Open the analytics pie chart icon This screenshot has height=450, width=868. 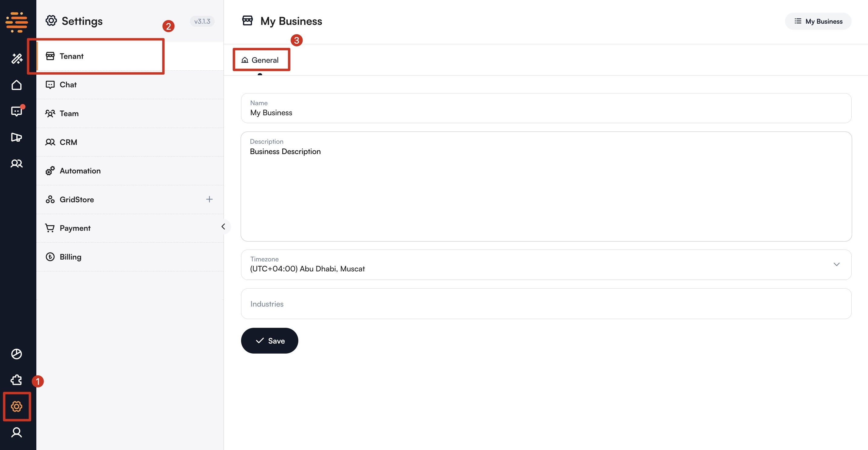(17, 354)
